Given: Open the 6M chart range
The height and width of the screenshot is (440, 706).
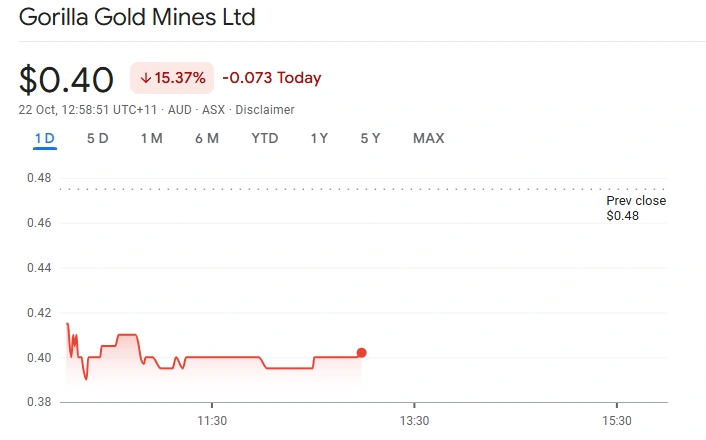Looking at the screenshot, I should [206, 138].
